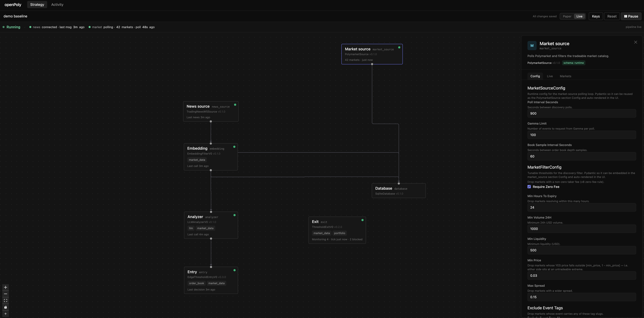Viewport: 644px width, 318px height.
Task: Click the Analyzer node output handle
Action: [x=211, y=239]
